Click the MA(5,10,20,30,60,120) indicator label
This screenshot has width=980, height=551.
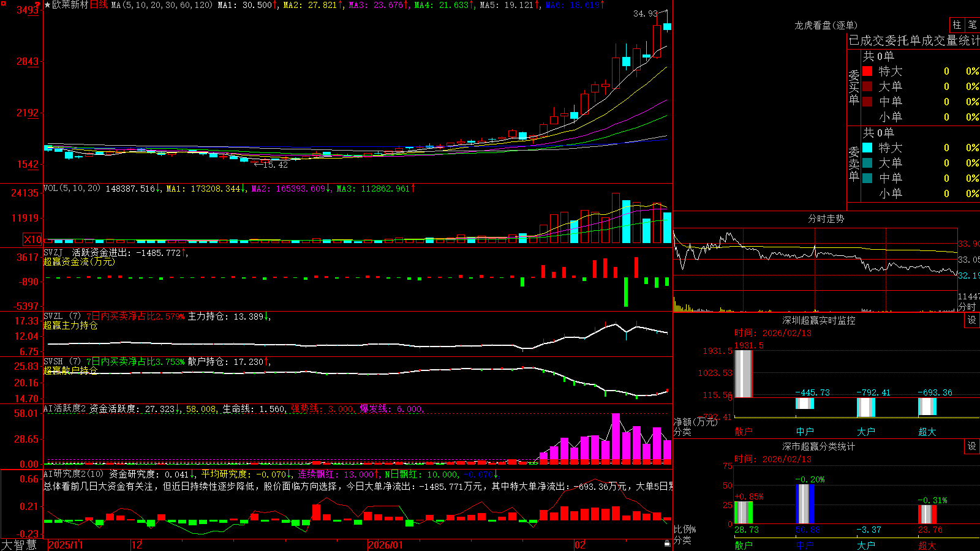pyautogui.click(x=162, y=5)
